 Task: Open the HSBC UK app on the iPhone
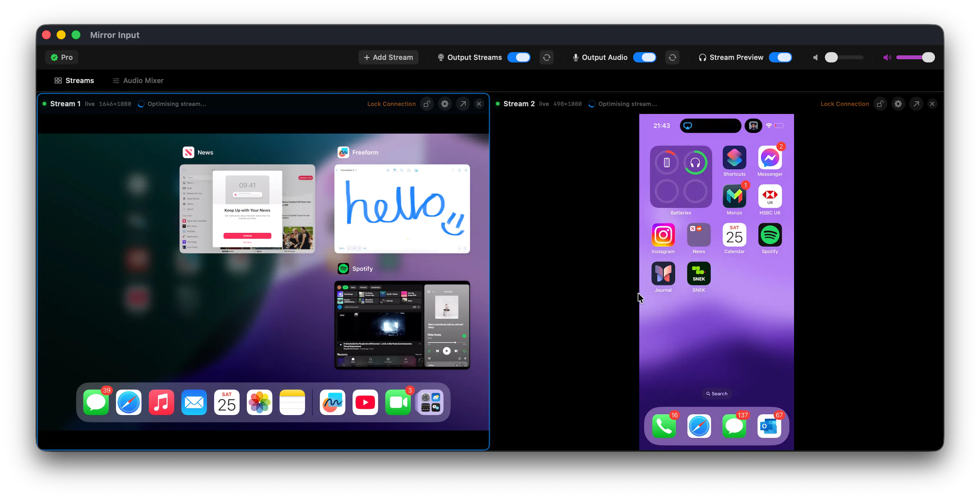(770, 196)
